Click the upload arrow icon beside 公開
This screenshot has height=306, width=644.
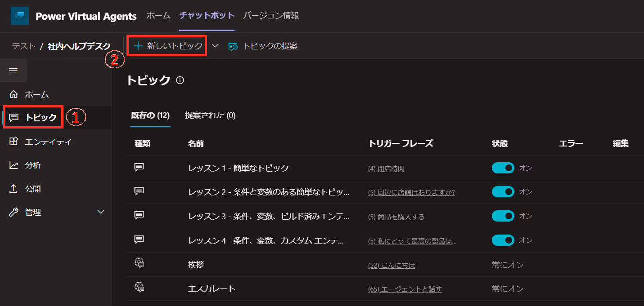click(14, 189)
